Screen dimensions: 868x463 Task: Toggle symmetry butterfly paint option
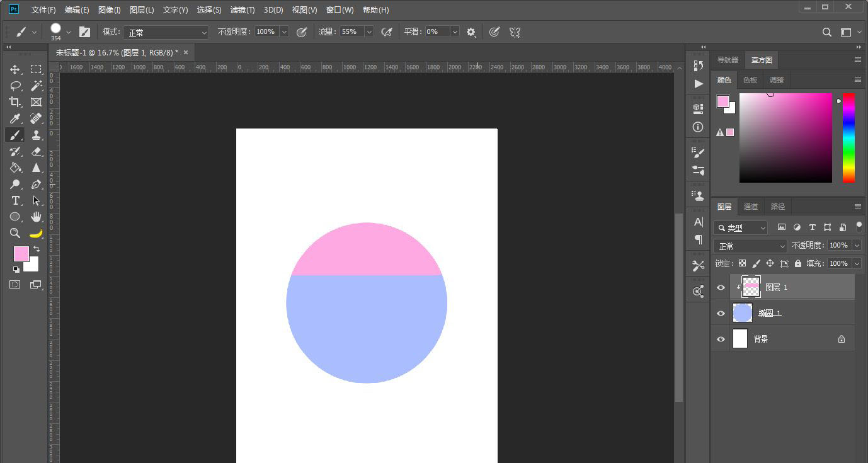(515, 31)
